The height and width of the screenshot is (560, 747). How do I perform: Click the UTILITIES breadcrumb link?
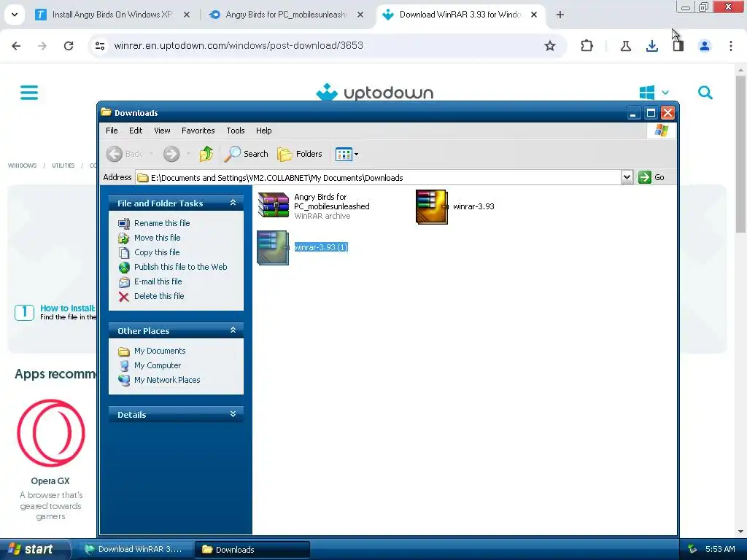click(63, 166)
